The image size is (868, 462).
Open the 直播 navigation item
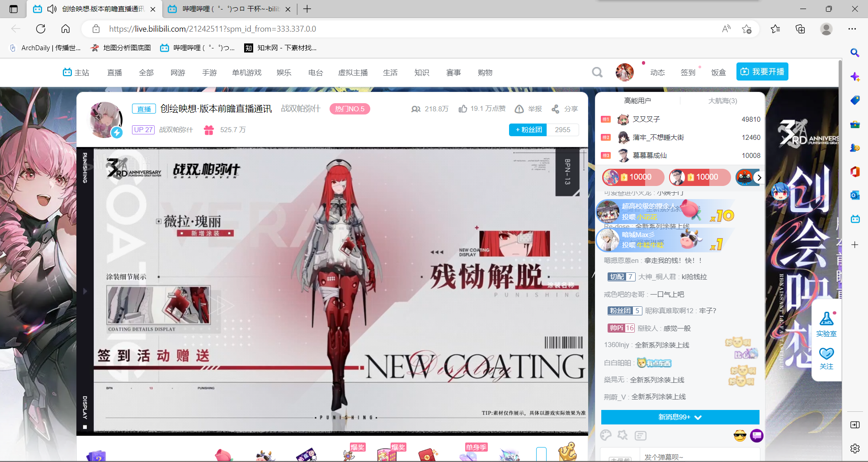115,72
